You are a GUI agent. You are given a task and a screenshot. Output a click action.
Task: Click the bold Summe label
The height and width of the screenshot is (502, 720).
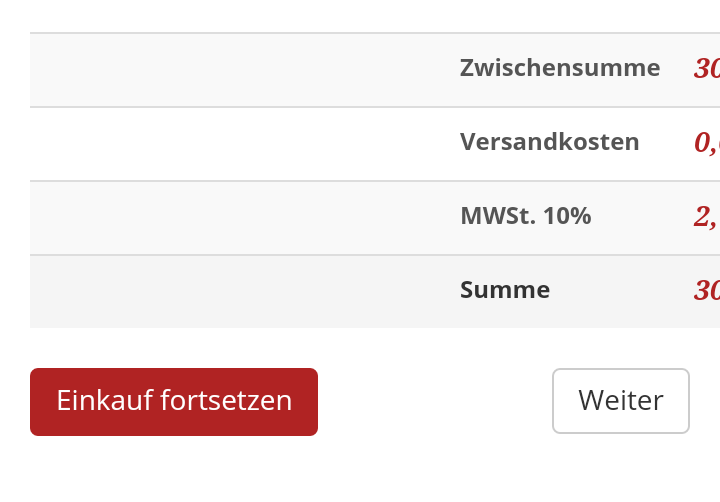click(505, 290)
